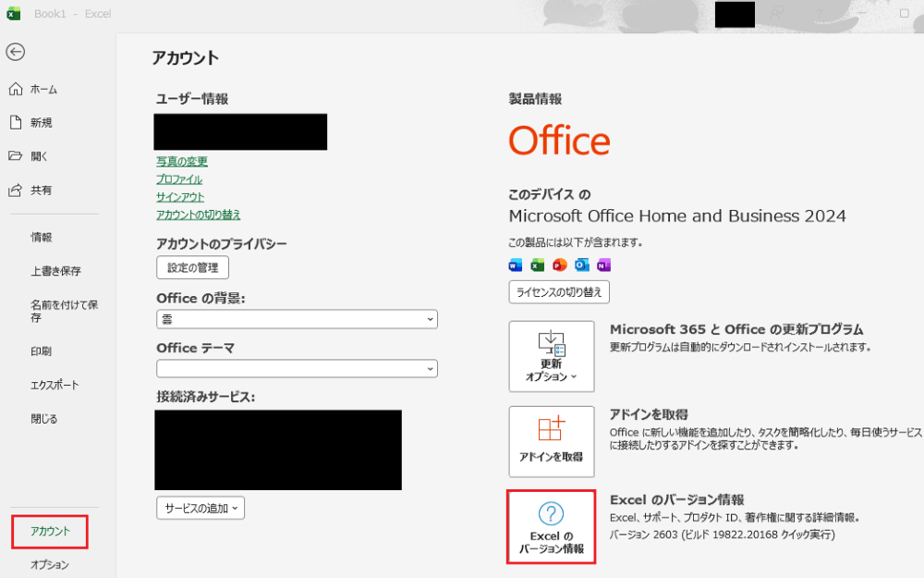Click the サインアウト link
The image size is (924, 578).
(x=180, y=197)
